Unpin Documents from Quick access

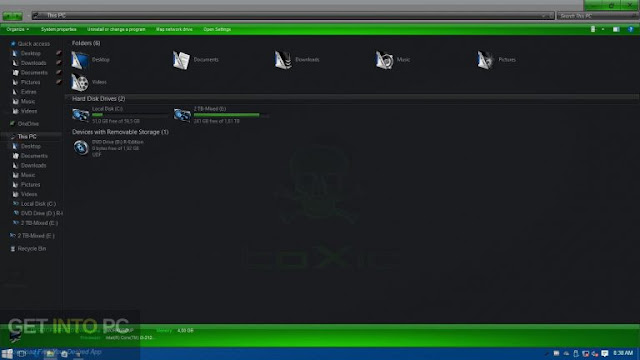pos(58,72)
